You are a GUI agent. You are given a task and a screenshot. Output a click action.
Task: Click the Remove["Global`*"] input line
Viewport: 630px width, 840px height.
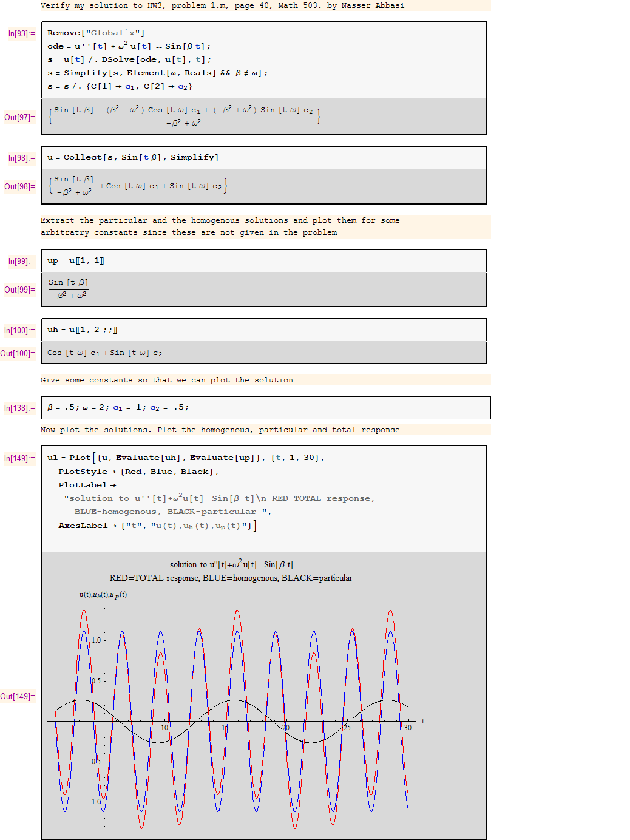(96, 33)
